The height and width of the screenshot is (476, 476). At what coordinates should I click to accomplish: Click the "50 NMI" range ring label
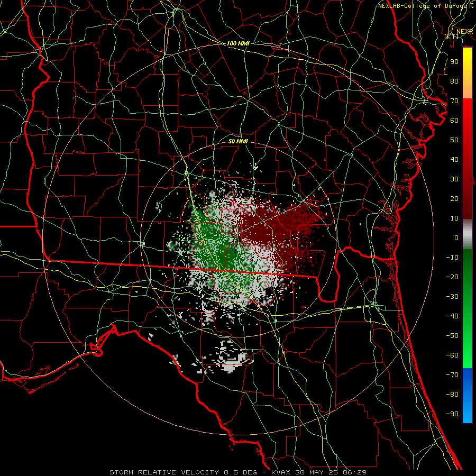click(238, 141)
